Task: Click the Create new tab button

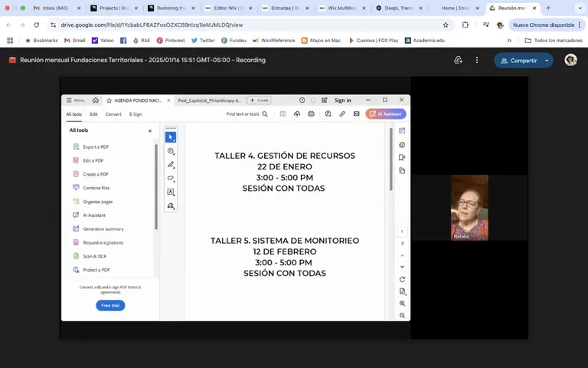Action: coord(260,100)
